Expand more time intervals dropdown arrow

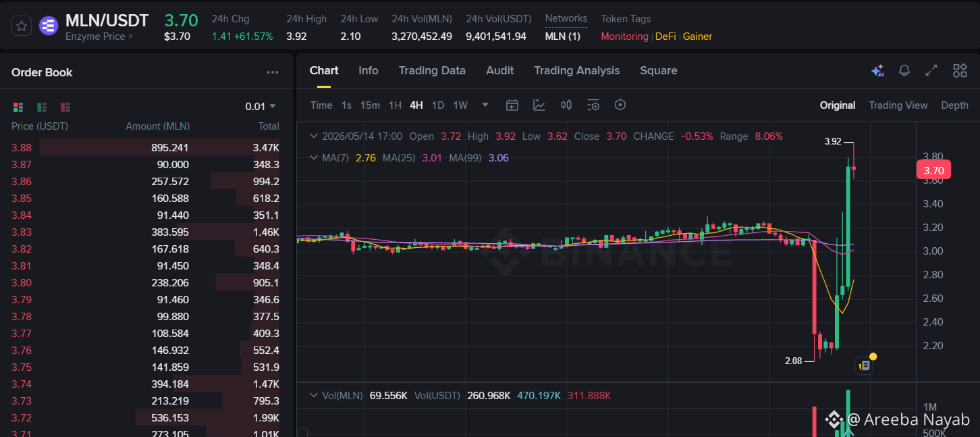pos(485,105)
